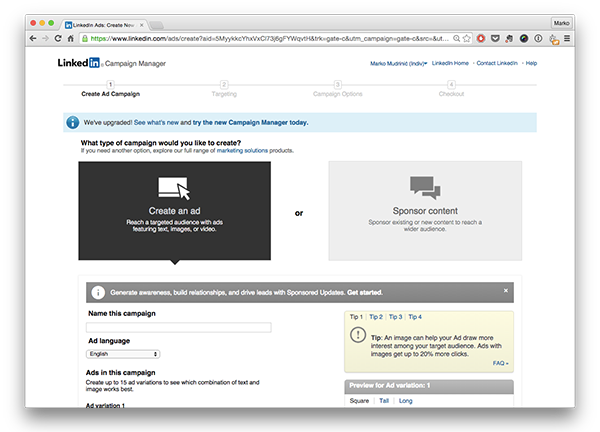Click the dark round colorful extension icon
The height and width of the screenshot is (432, 600).
coord(524,38)
